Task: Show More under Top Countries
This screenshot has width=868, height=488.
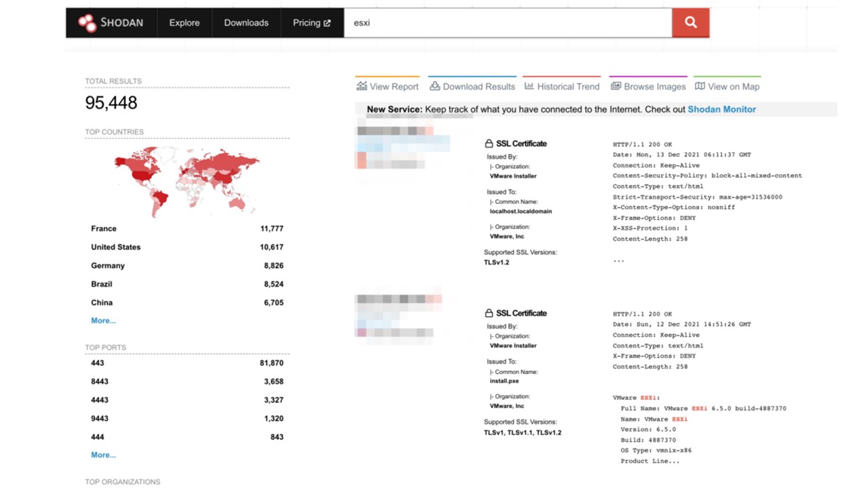Action: pyautogui.click(x=103, y=321)
